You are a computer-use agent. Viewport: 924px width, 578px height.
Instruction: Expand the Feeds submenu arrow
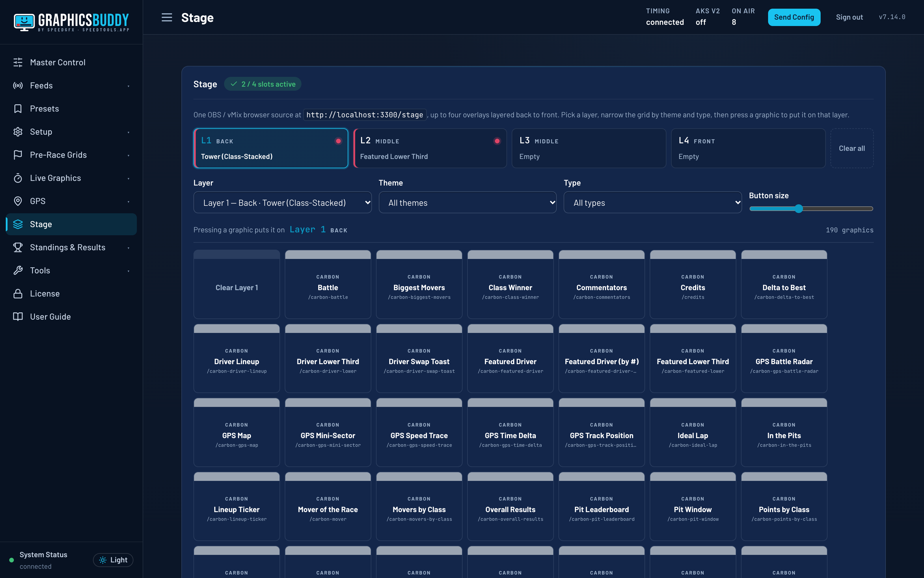[x=129, y=86]
